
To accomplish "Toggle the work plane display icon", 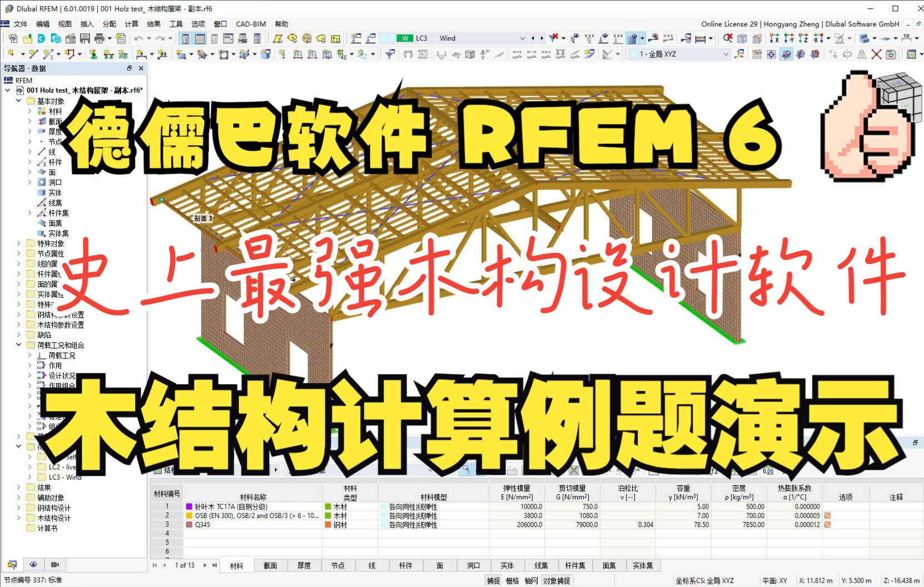I will coord(786,54).
